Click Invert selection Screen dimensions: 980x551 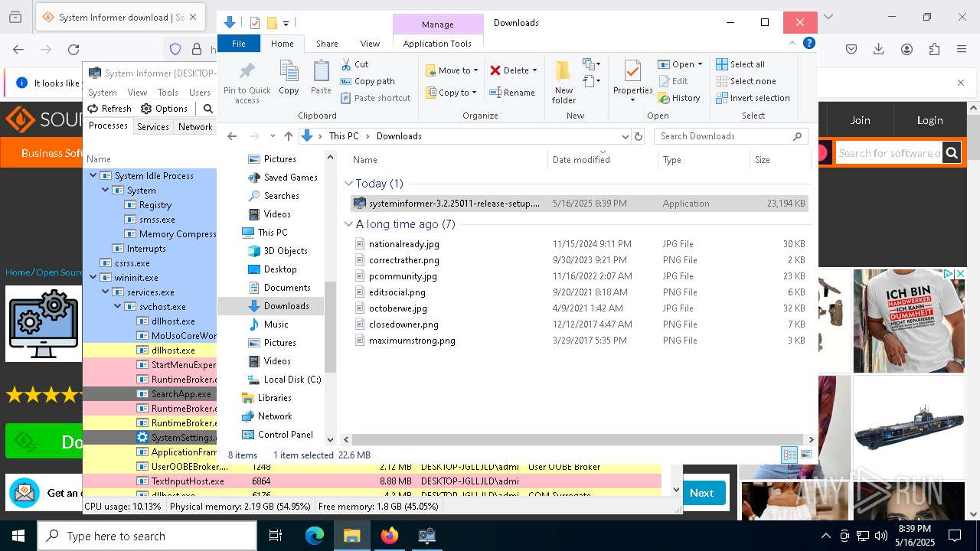coord(753,98)
